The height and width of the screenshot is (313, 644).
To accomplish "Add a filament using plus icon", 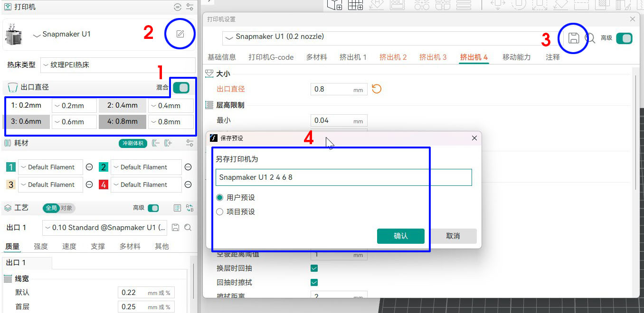I will [168, 143].
